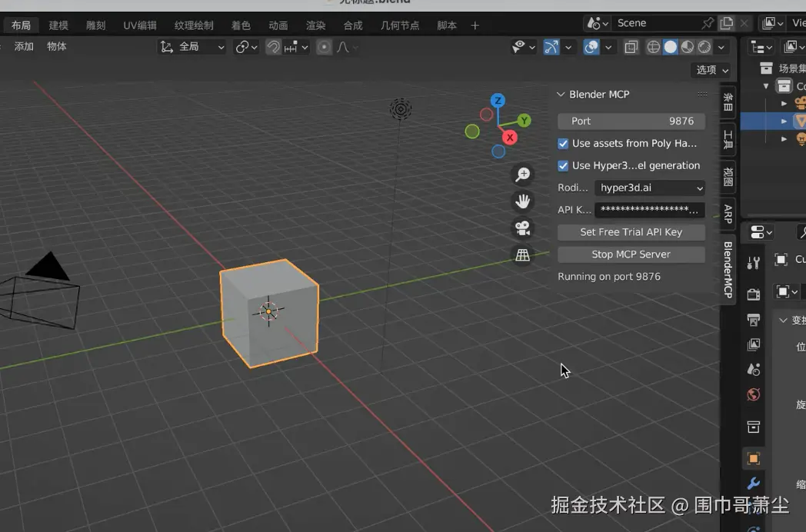This screenshot has height=532, width=806.
Task: Click the Scene name field
Action: [x=657, y=23]
